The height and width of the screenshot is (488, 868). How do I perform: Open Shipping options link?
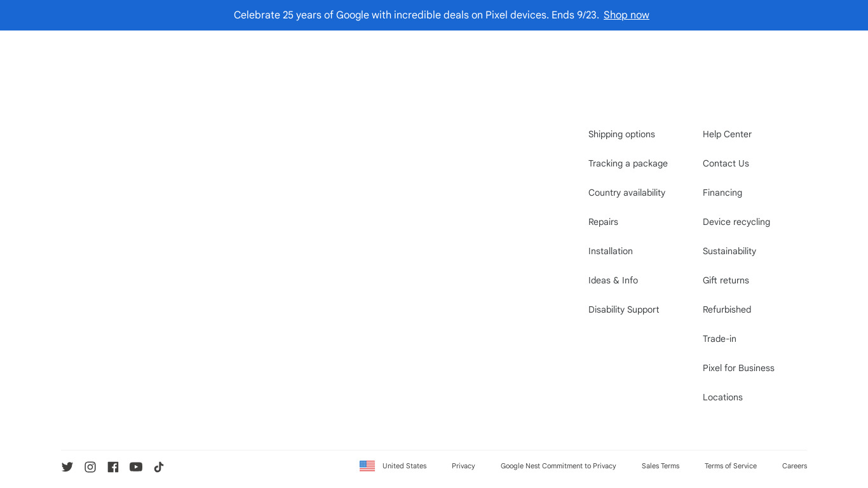click(621, 134)
